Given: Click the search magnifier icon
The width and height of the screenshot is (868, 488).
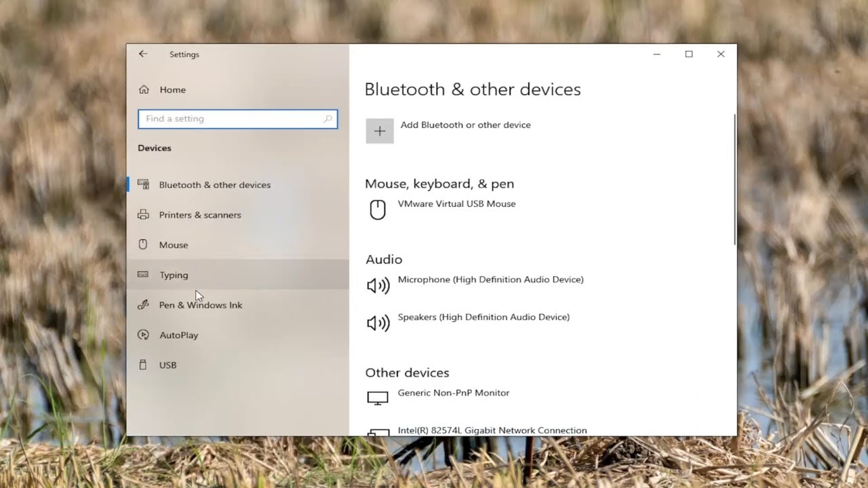Looking at the screenshot, I should pos(328,119).
